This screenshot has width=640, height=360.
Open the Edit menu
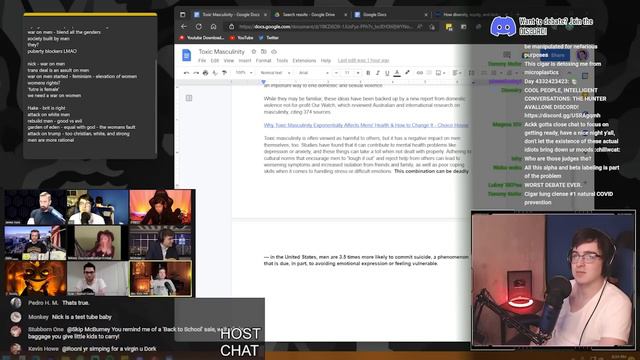click(215, 60)
